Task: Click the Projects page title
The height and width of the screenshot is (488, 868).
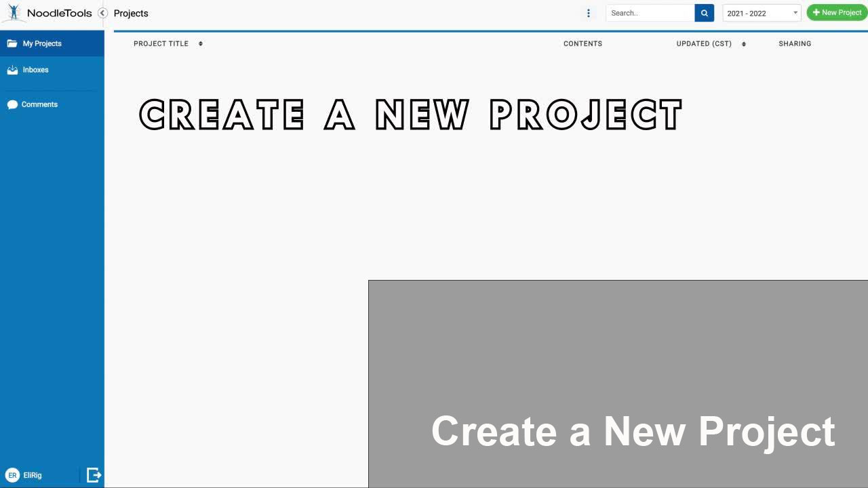Action: (x=131, y=13)
